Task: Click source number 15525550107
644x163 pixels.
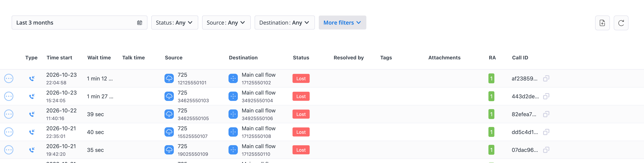Action: pos(193,136)
